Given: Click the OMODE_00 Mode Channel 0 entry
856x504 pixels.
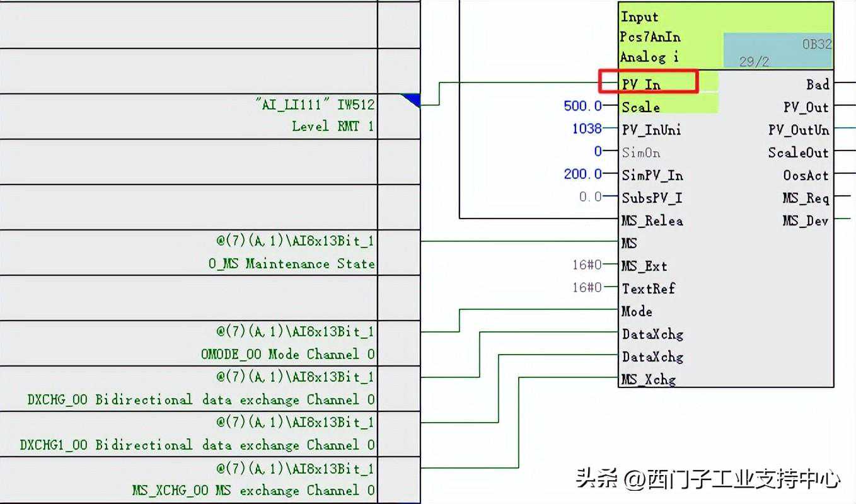Looking at the screenshot, I should (287, 354).
